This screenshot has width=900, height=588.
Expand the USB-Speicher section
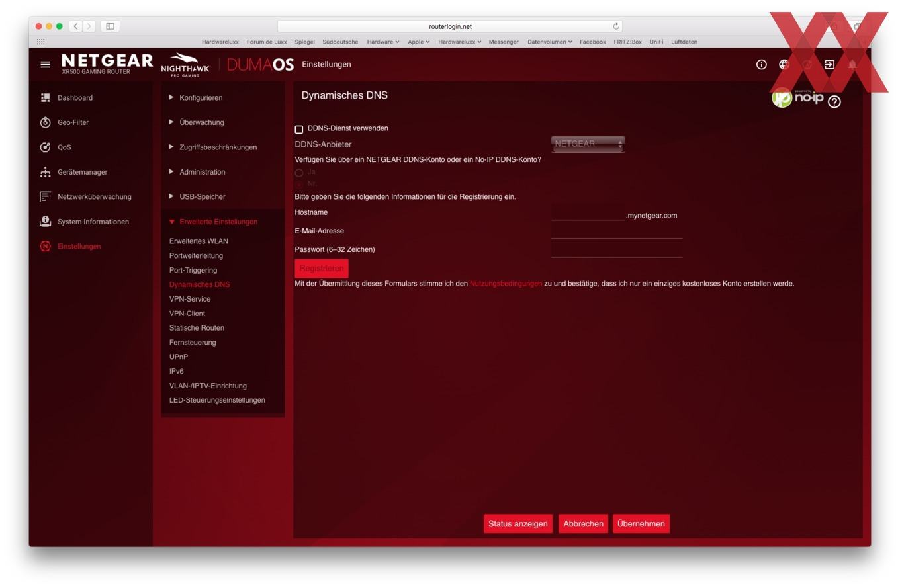[197, 196]
